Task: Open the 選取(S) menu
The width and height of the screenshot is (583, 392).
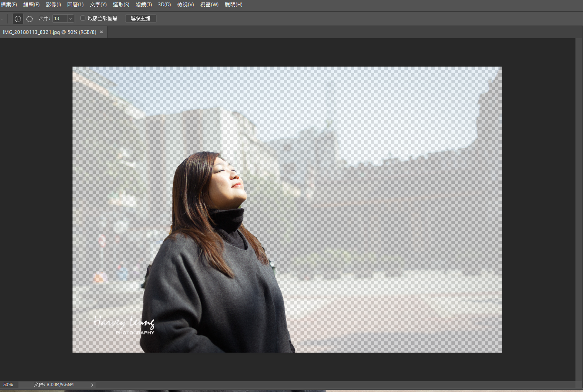Action: (x=121, y=5)
